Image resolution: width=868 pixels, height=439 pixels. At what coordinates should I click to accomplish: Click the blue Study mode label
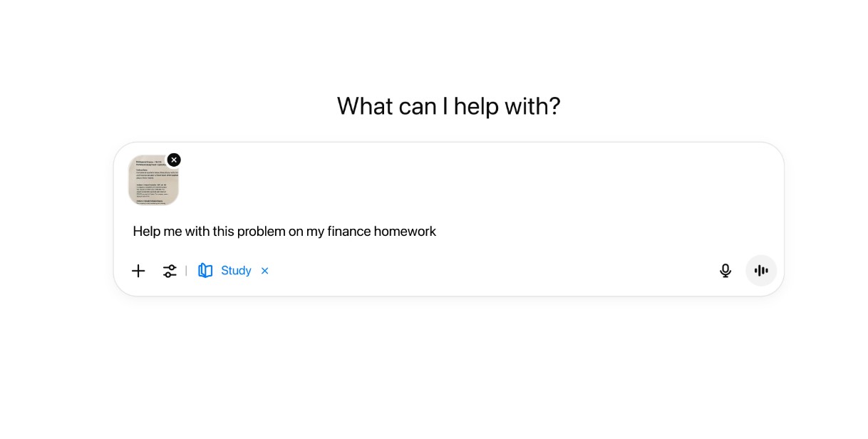pyautogui.click(x=236, y=271)
